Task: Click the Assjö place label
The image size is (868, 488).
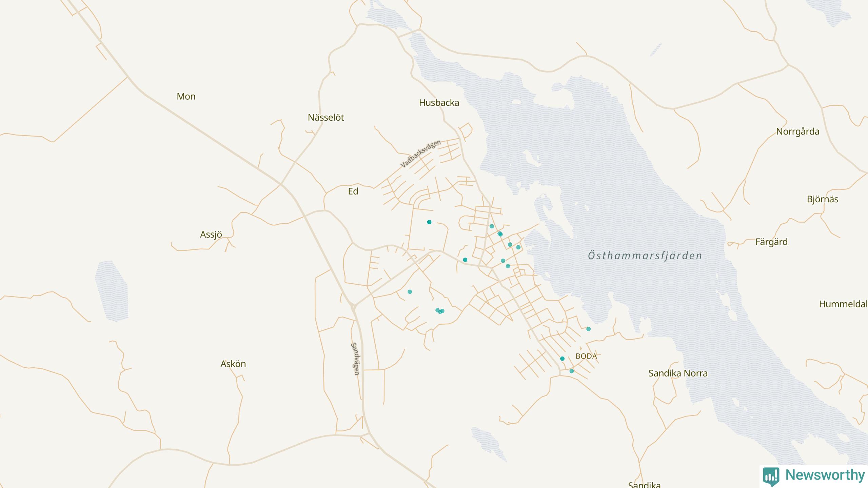Action: click(211, 235)
